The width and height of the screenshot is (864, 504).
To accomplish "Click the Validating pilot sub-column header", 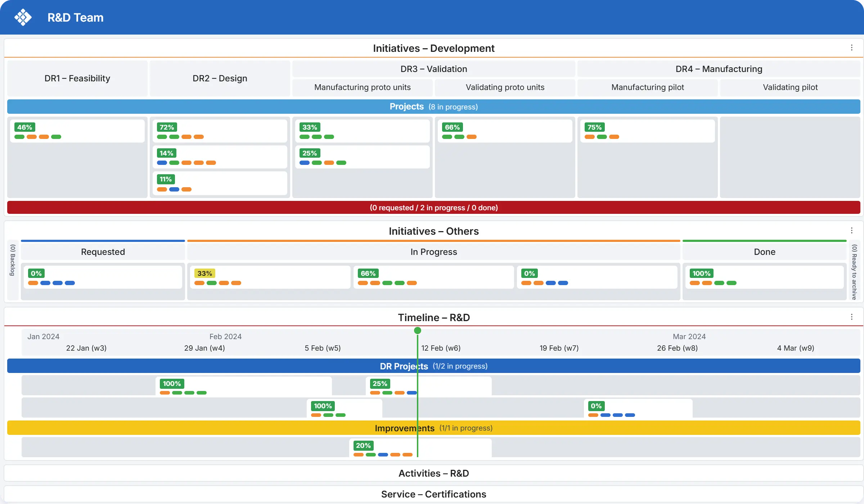I will click(x=790, y=87).
